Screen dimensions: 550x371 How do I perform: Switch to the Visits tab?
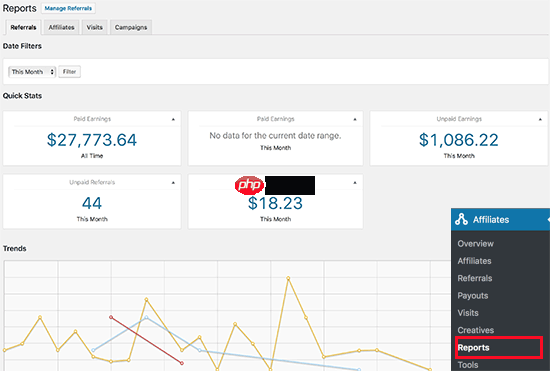click(95, 27)
